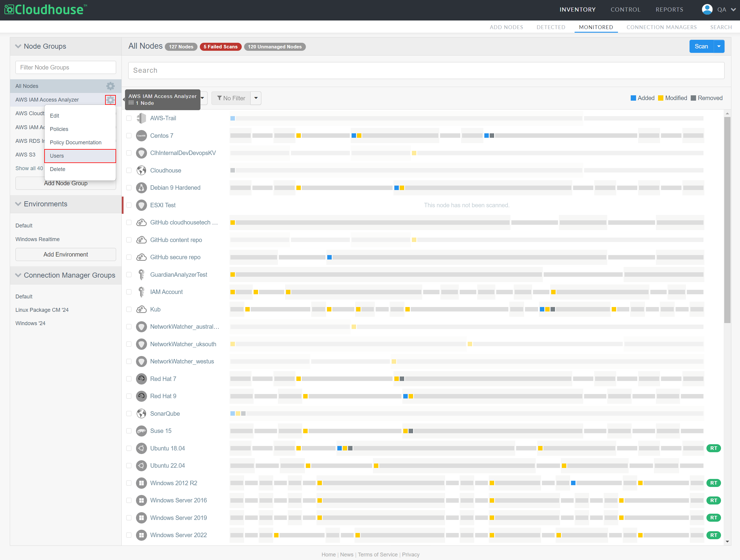Click the Debian 9 Hardened node icon
740x560 pixels.
coord(142,188)
